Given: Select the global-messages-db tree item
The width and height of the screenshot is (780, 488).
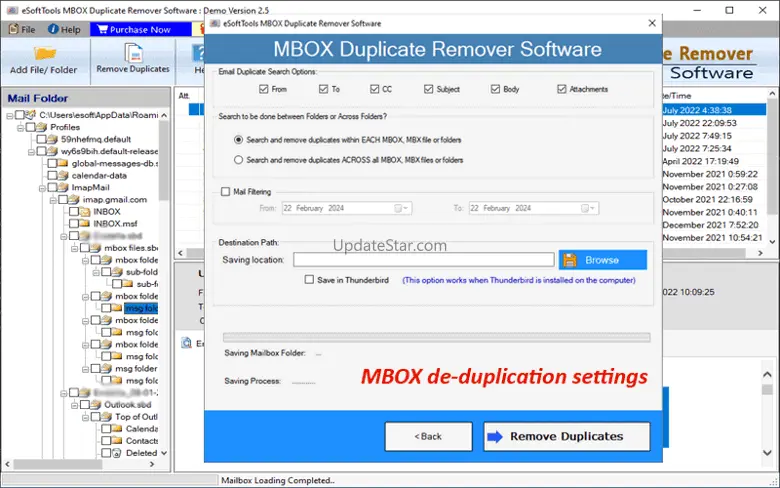Looking at the screenshot, I should point(115,163).
